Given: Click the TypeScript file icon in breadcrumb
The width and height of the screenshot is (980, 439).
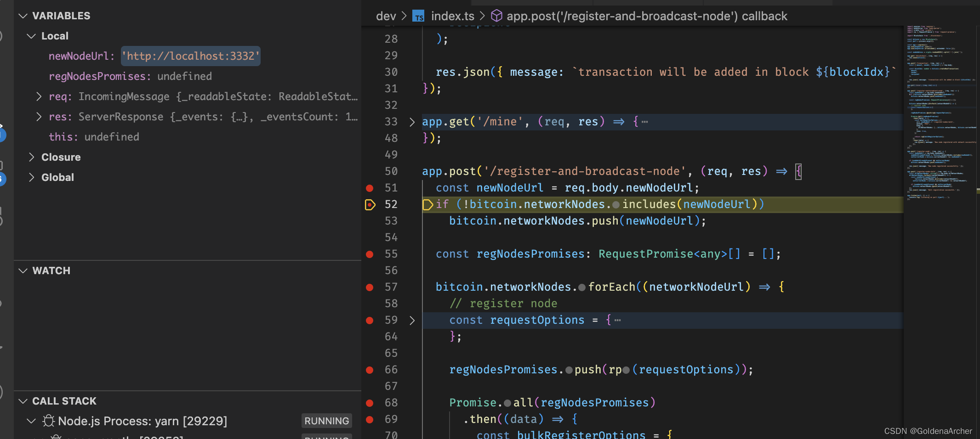Looking at the screenshot, I should [418, 17].
